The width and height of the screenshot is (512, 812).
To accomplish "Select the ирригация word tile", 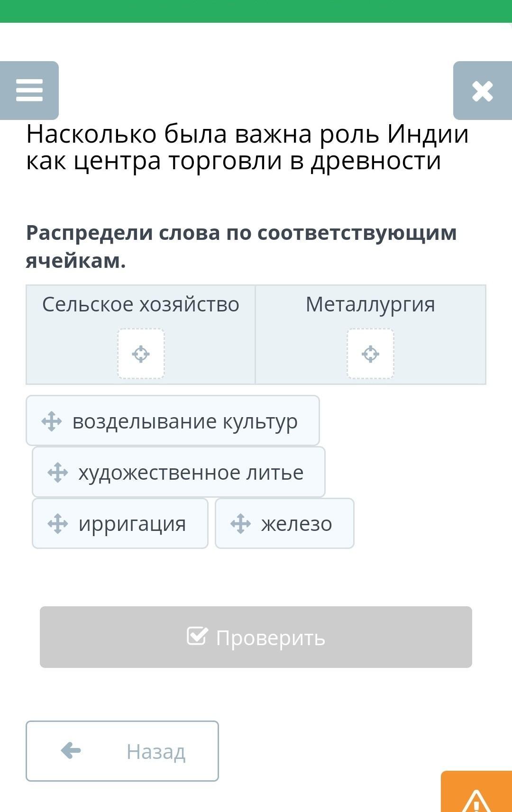I will [132, 523].
